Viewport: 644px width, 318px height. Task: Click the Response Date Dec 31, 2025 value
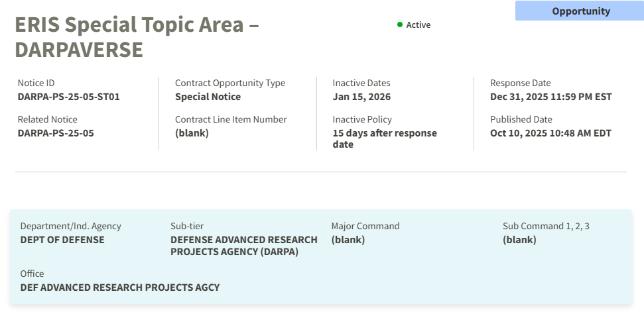(x=550, y=97)
